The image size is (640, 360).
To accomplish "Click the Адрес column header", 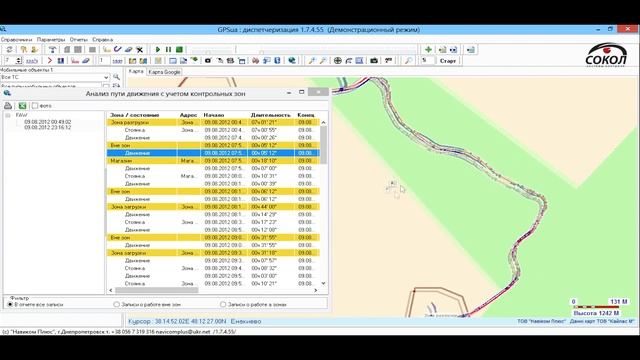I will [x=189, y=115].
